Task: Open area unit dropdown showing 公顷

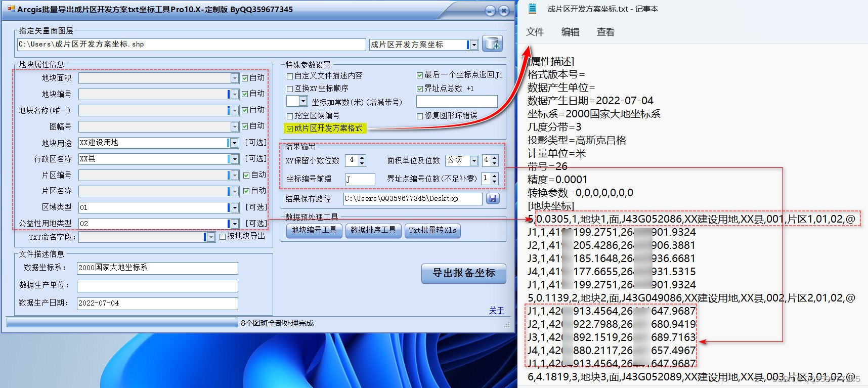Action: pyautogui.click(x=474, y=160)
